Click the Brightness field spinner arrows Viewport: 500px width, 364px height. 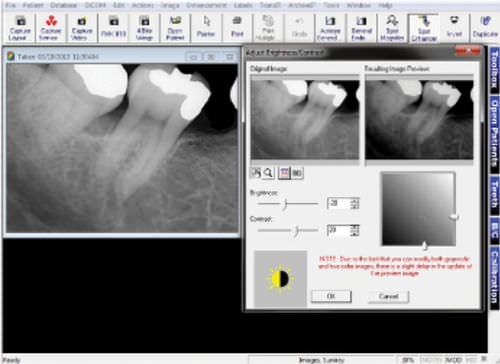[x=355, y=203]
